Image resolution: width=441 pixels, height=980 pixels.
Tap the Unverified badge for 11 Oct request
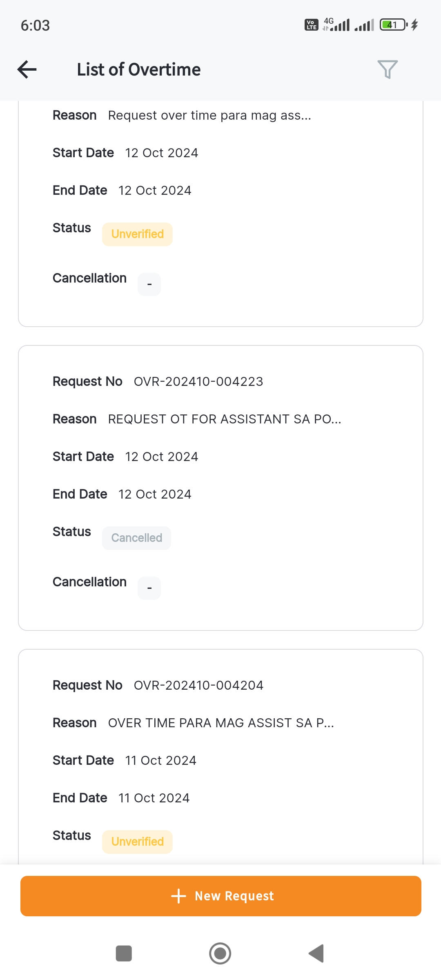click(137, 842)
